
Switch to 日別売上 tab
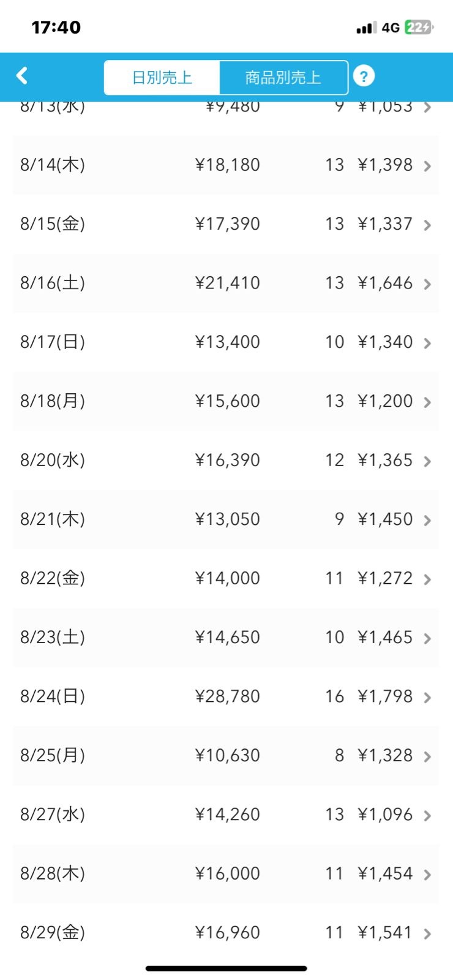pyautogui.click(x=162, y=77)
